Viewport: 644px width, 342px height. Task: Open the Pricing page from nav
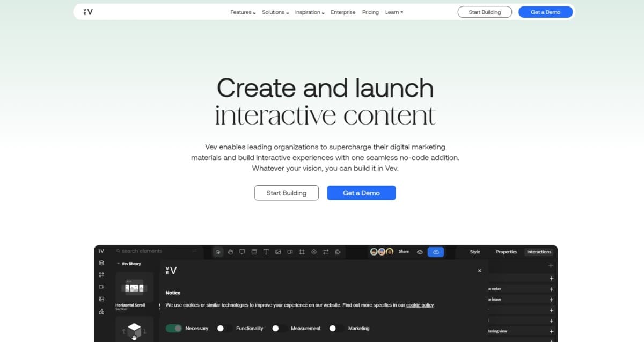pyautogui.click(x=370, y=12)
